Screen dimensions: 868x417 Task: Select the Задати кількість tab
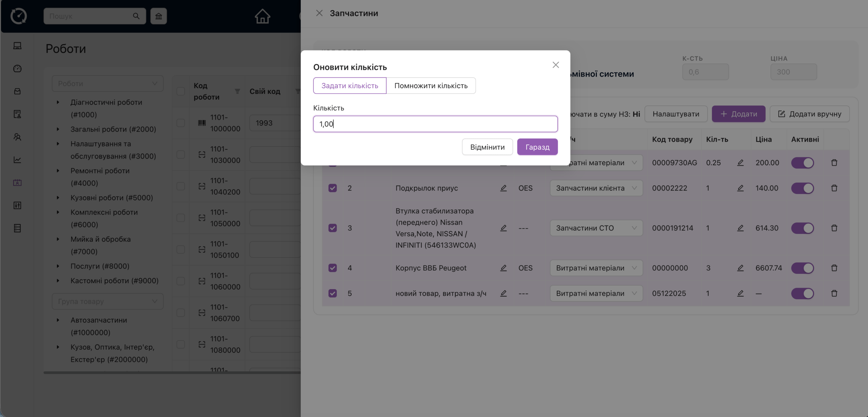350,86
